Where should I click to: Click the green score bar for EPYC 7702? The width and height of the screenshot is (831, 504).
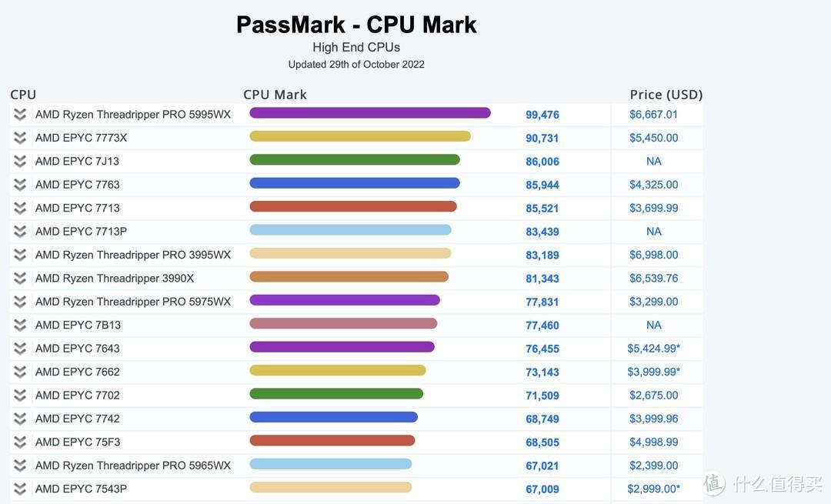[x=336, y=394]
